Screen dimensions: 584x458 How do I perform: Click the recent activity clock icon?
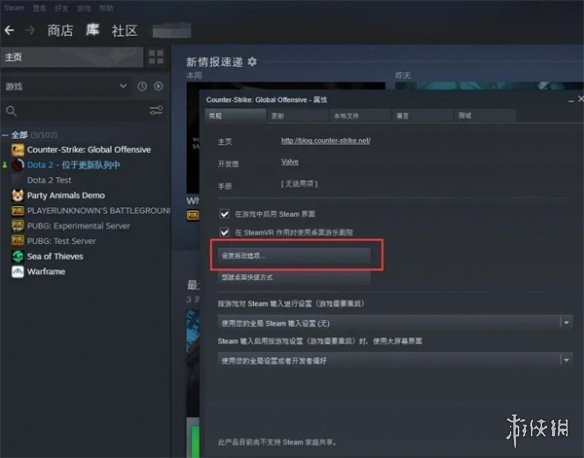click(142, 86)
